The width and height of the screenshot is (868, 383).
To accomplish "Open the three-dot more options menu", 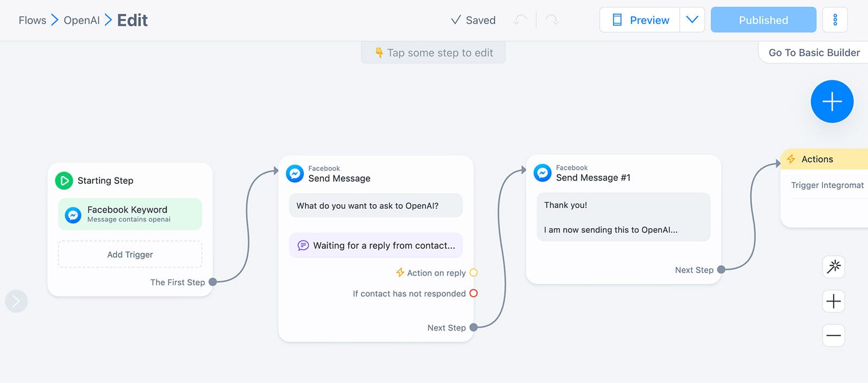I will pos(835,20).
